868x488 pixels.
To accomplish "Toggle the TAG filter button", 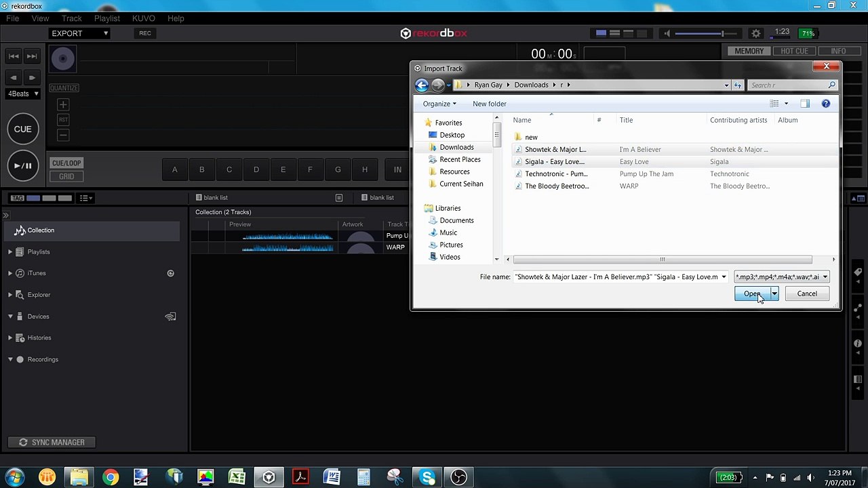I will pos(17,198).
